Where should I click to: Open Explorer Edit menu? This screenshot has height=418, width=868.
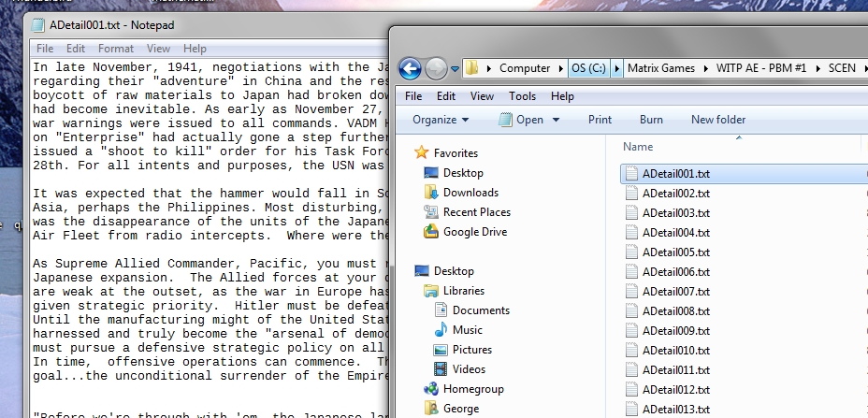446,96
